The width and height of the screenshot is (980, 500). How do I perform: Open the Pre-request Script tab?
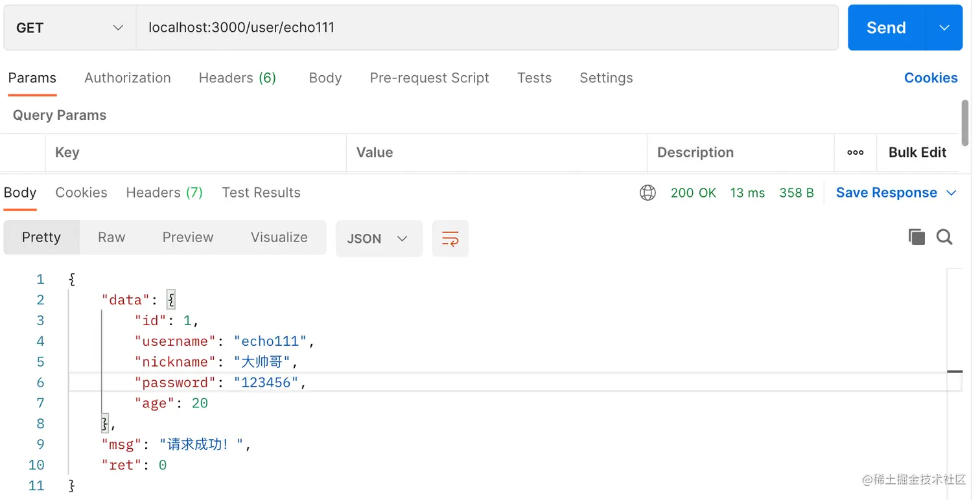(429, 78)
